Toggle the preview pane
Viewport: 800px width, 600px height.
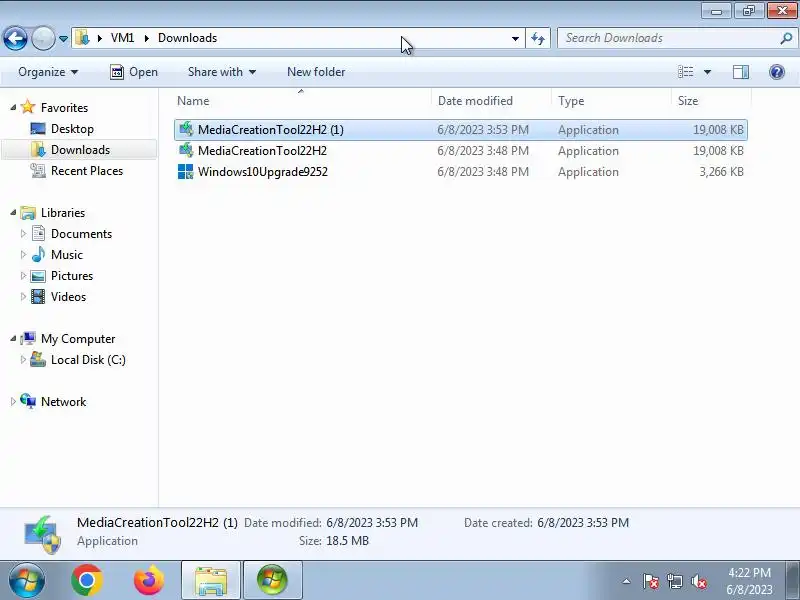(741, 72)
